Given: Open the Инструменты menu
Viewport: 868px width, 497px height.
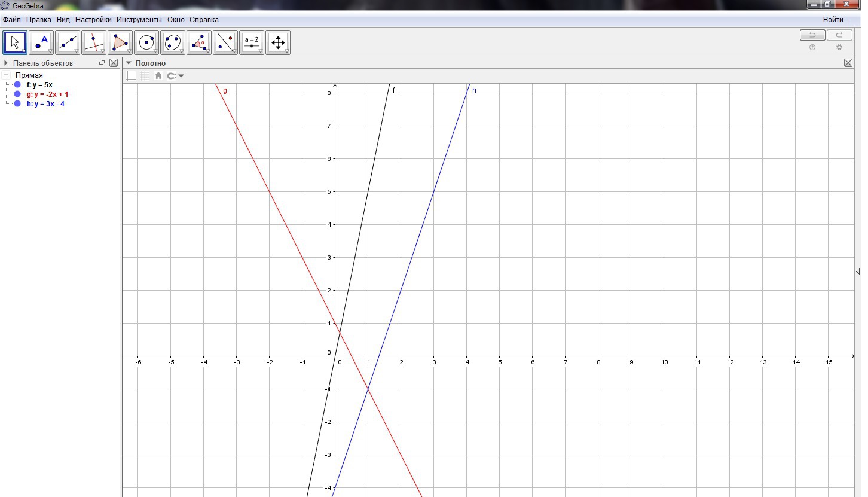Looking at the screenshot, I should click(x=139, y=20).
